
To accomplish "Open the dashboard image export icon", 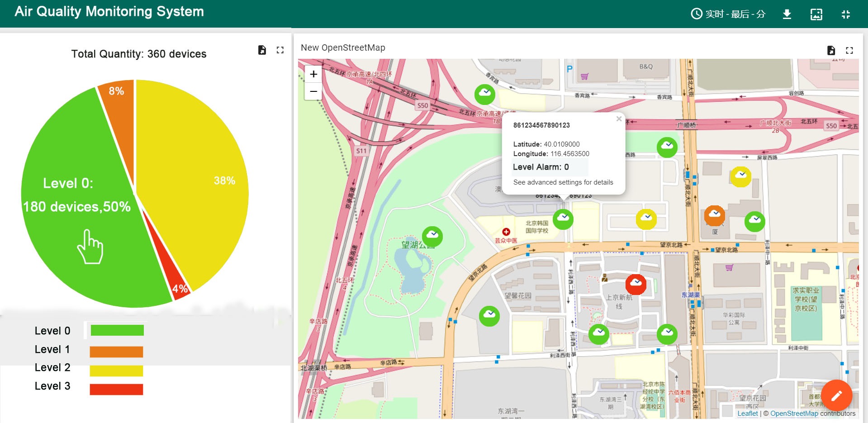I will point(816,14).
